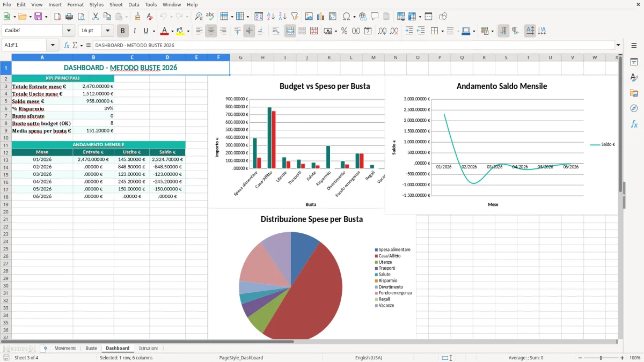Open the Sheet menu
Viewport: 644px width, 362px height.
(116, 4)
